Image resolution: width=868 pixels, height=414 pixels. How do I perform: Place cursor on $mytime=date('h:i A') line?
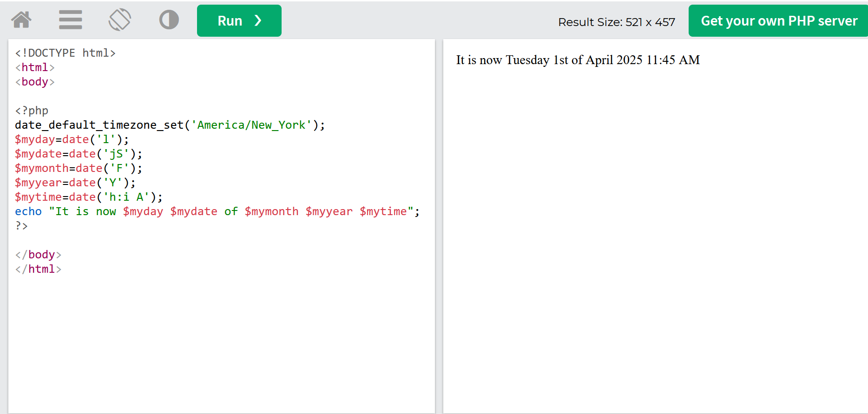coord(89,197)
